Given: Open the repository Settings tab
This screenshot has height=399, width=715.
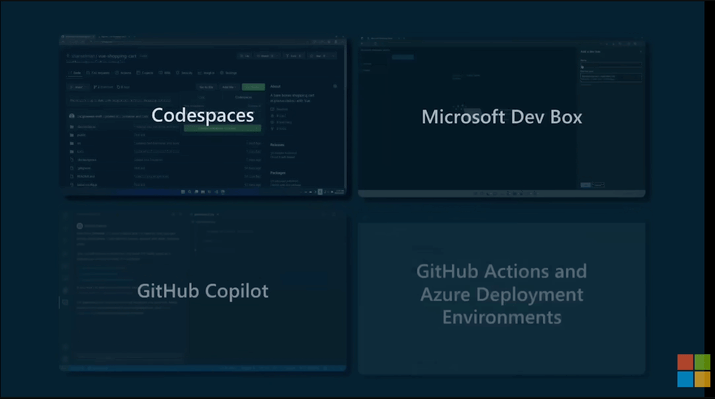Looking at the screenshot, I should point(229,73).
